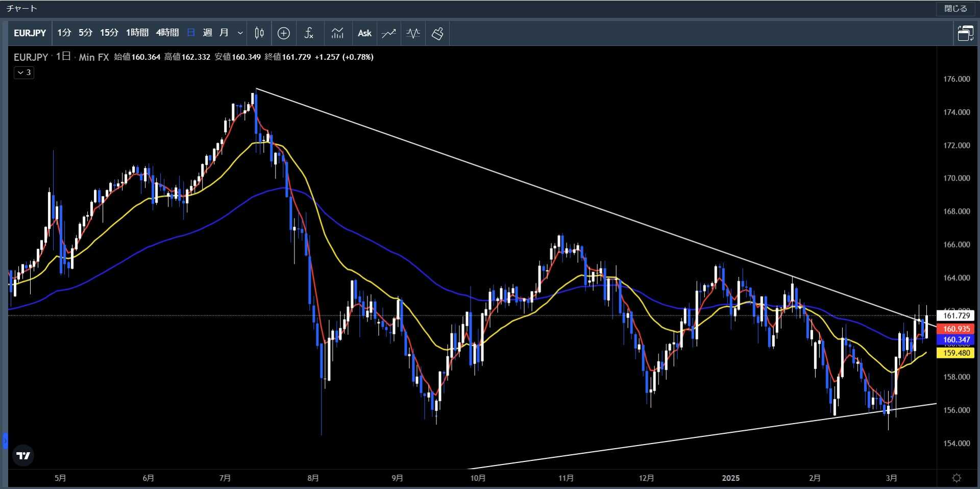Click the +1.257 (+0.78%) change value
980x489 pixels.
(344, 57)
